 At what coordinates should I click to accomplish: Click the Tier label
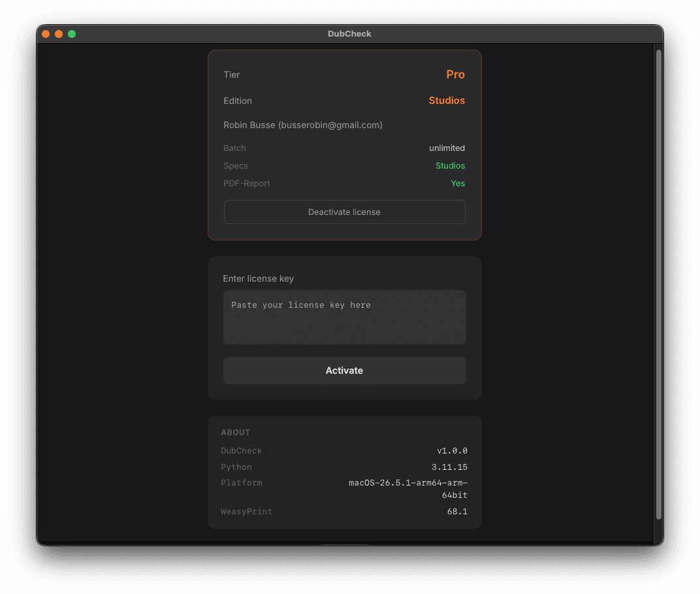pyautogui.click(x=232, y=74)
